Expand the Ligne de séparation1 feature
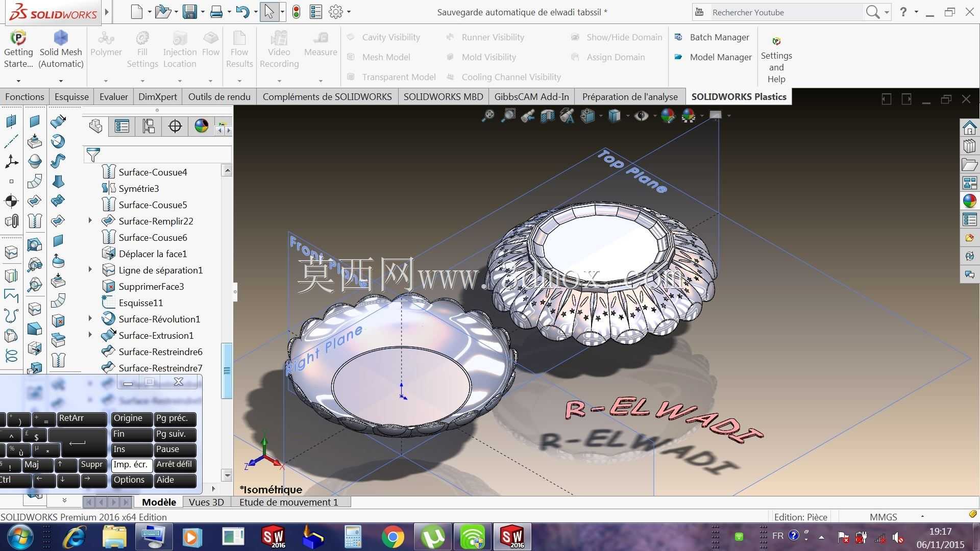Screen dimensions: 980x551 (x=90, y=269)
